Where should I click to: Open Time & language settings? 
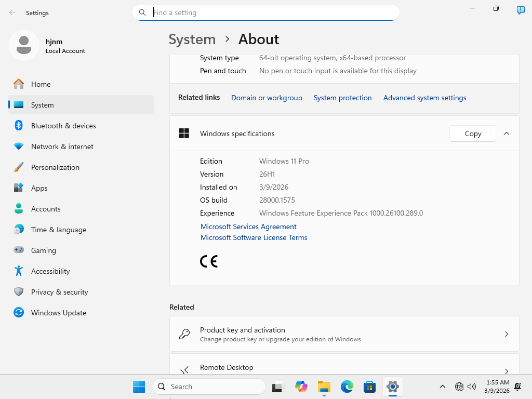58,230
